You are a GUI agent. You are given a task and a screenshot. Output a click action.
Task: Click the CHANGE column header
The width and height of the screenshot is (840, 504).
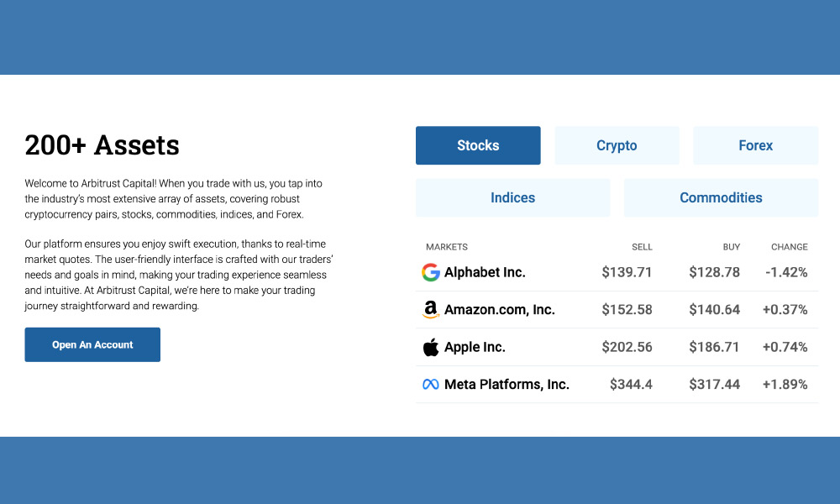(789, 246)
